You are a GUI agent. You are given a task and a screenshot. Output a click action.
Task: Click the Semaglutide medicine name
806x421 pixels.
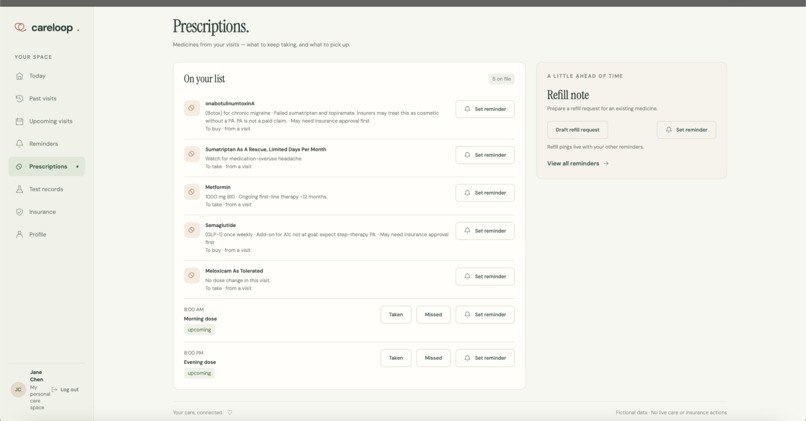point(221,225)
